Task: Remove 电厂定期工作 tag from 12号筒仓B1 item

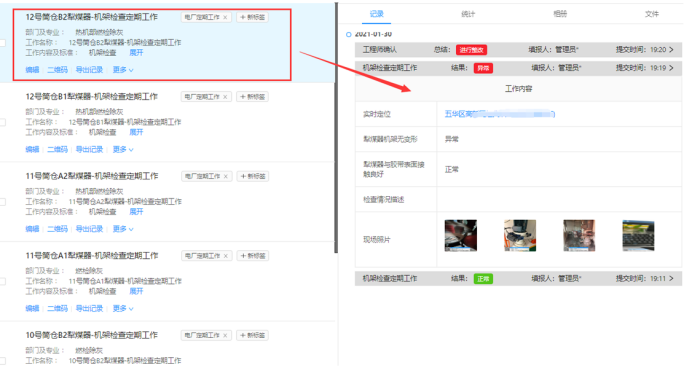Action: (x=225, y=97)
